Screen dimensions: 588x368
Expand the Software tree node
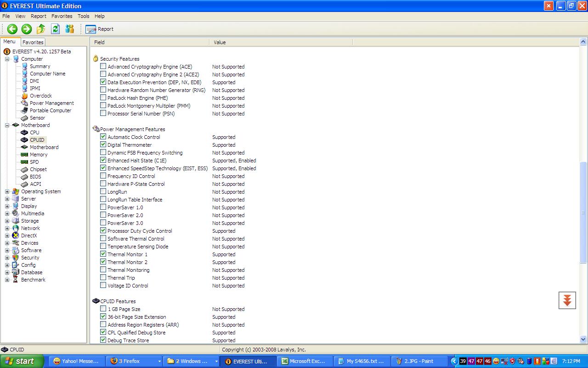click(x=7, y=250)
